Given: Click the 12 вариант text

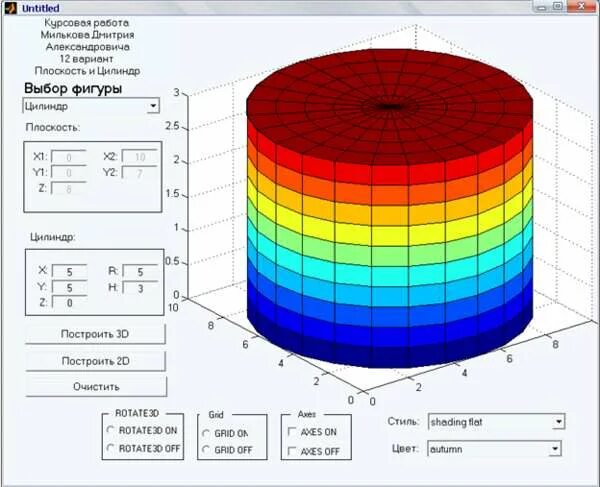Looking at the screenshot, I should pyautogui.click(x=86, y=59).
